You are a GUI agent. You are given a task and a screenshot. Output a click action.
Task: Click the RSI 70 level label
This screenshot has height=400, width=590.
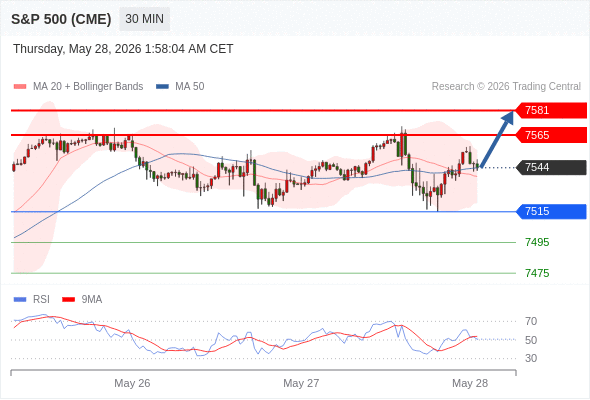coord(531,321)
